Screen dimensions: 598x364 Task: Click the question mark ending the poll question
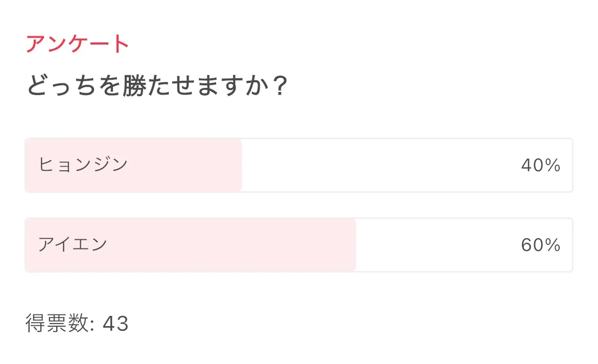click(279, 87)
